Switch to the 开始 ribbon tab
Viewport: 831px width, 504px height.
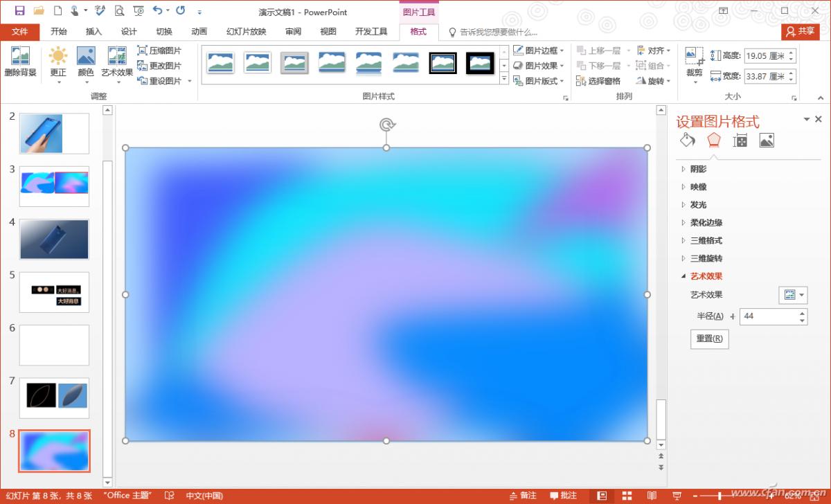coord(58,32)
